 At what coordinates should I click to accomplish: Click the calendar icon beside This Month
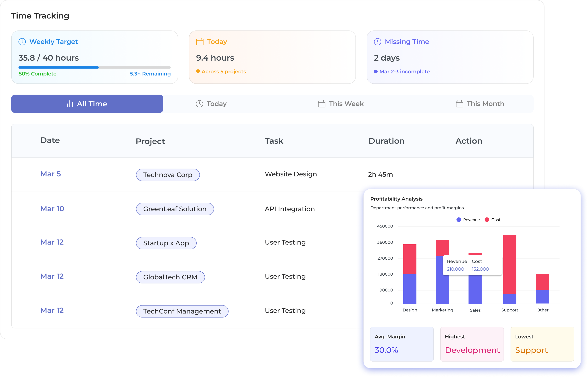pyautogui.click(x=460, y=104)
